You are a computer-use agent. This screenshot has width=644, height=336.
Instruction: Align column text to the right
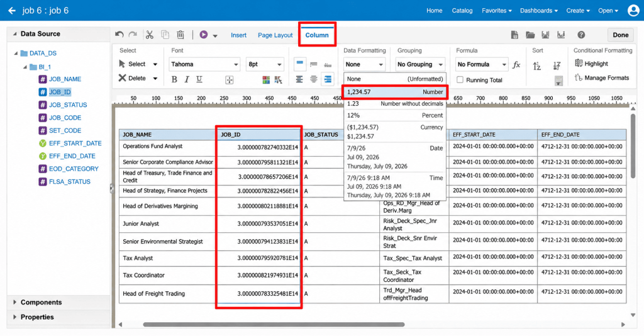(x=328, y=79)
